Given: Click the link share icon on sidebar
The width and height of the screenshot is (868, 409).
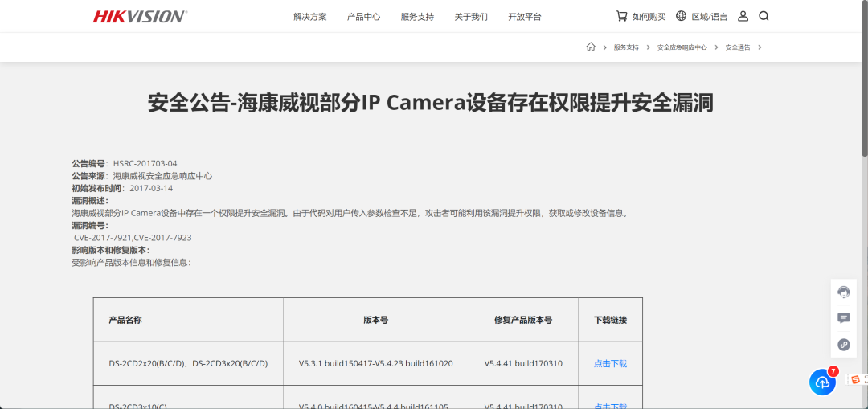Looking at the screenshot, I should 844,344.
